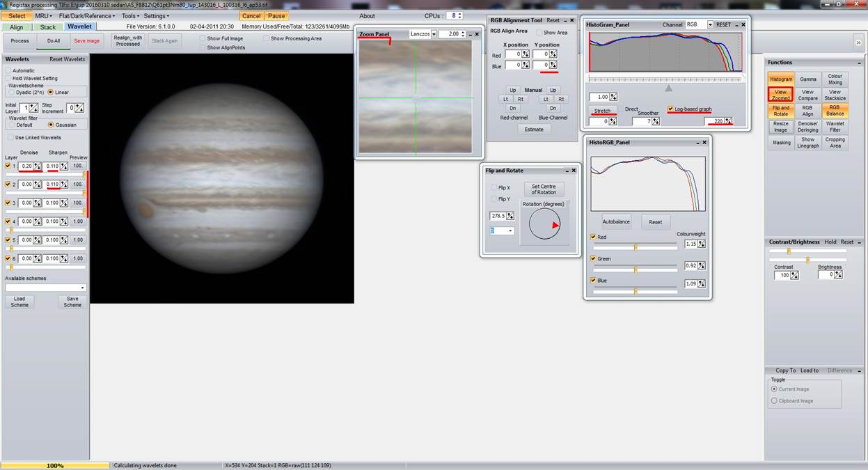Close the Zoom Panel
Screen dimensions: 868x470
point(477,34)
